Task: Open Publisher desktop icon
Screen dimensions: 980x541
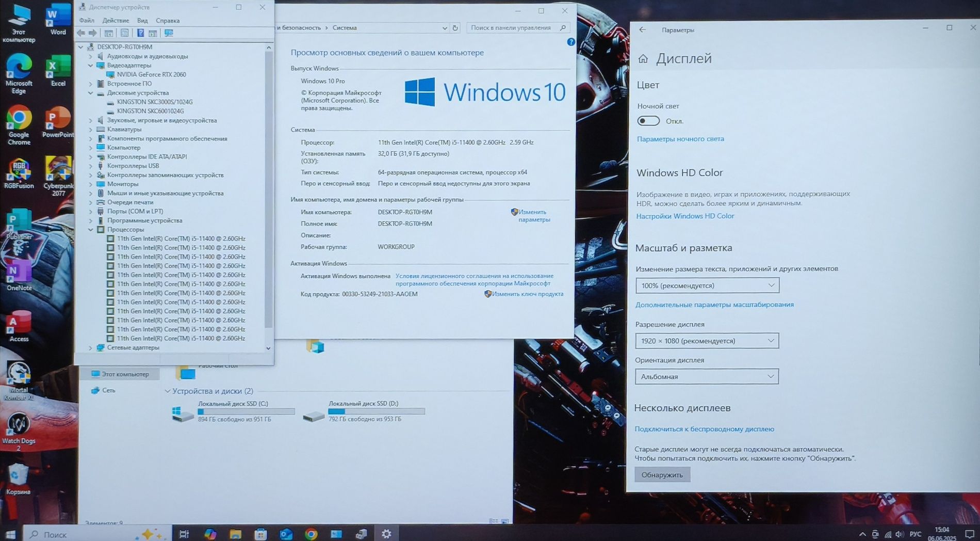Action: click(19, 226)
